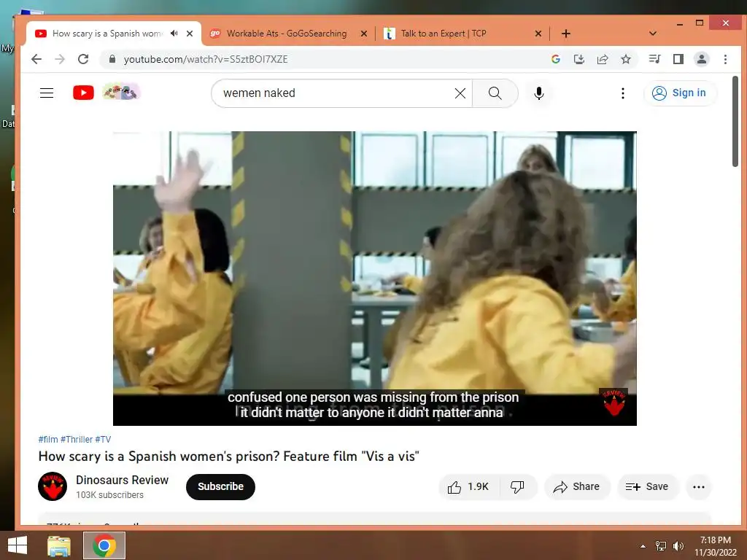Image resolution: width=747 pixels, height=560 pixels.
Task: Switch to Workable Ats - GoGoSearching tab
Action: [x=287, y=34]
